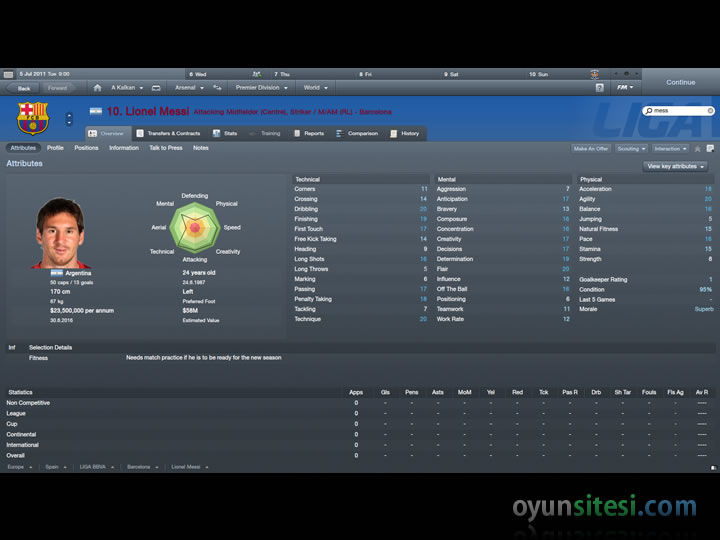The height and width of the screenshot is (540, 720).
Task: Click the transfers arrows icon beside Arsenal
Action: point(217,88)
